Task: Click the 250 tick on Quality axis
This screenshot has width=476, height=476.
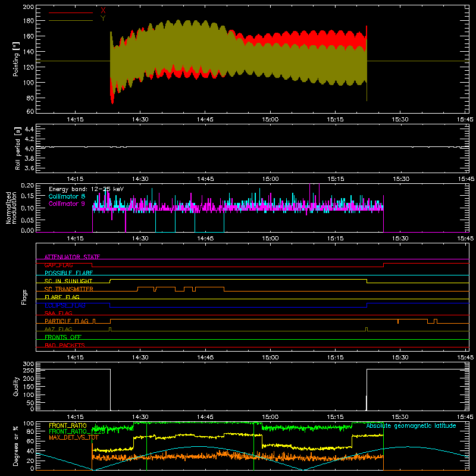Action: (29, 370)
